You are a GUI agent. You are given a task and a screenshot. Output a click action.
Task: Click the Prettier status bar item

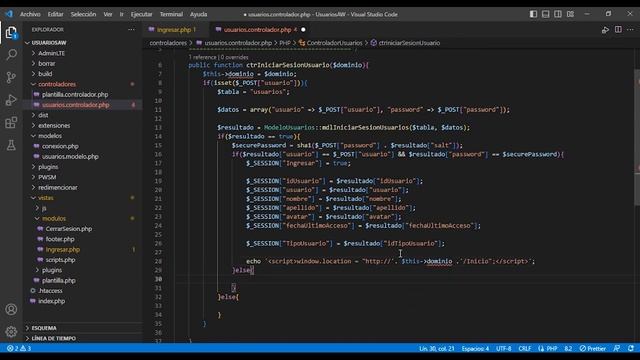[593, 349]
